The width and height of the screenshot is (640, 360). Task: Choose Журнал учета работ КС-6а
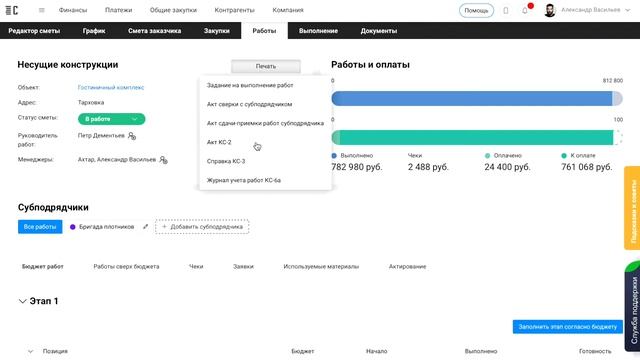click(244, 180)
